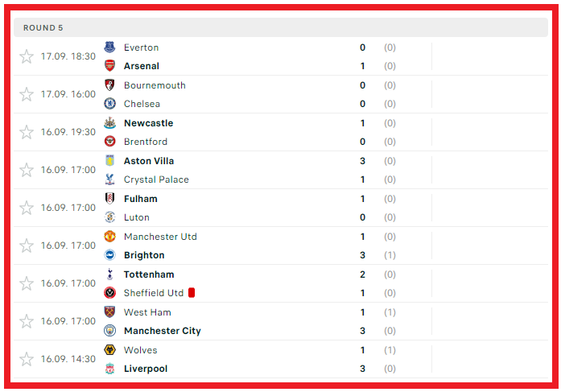
Task: Star the Everton vs Arsenal match
Action: pyautogui.click(x=27, y=56)
